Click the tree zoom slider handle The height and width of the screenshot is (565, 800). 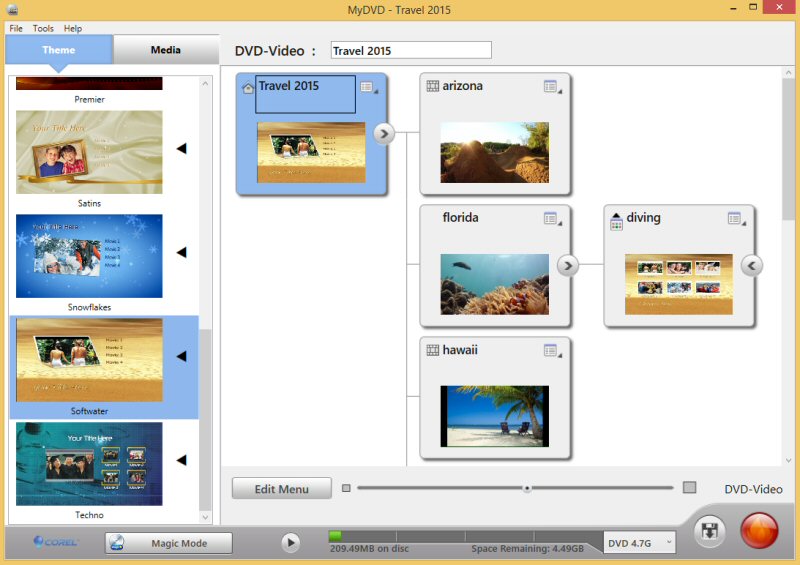click(x=526, y=488)
